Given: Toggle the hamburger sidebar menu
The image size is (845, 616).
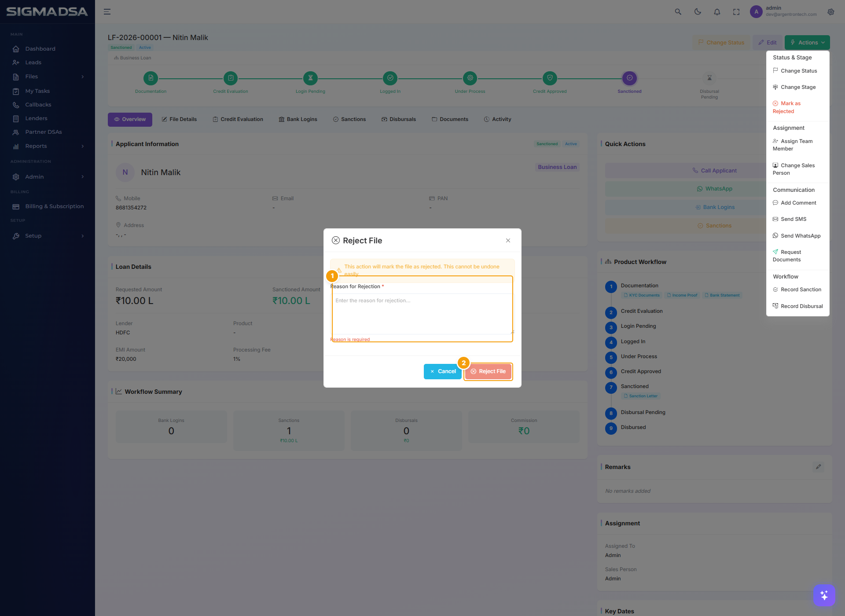Looking at the screenshot, I should [x=107, y=12].
